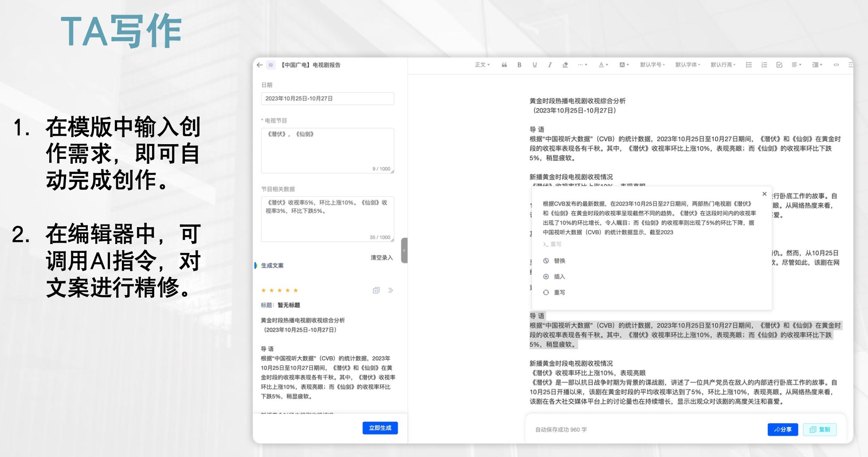Select the clear-format eraser icon
This screenshot has width=868, height=457.
(x=565, y=65)
